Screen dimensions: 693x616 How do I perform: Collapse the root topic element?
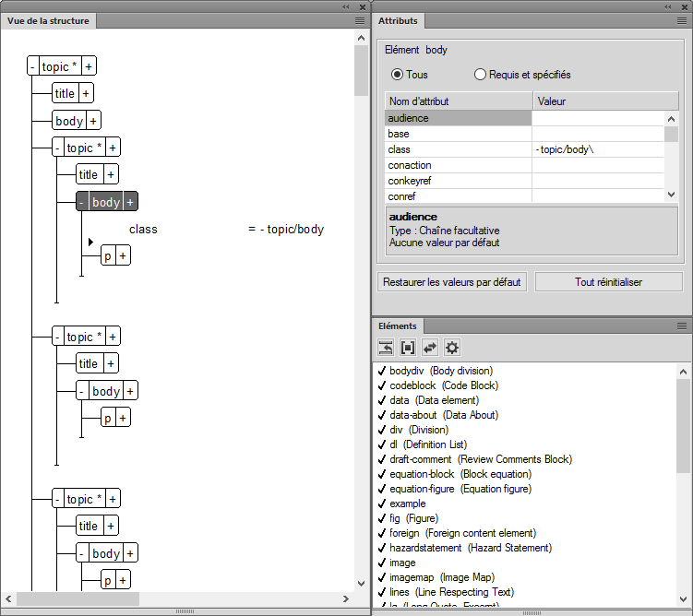[x=33, y=66]
